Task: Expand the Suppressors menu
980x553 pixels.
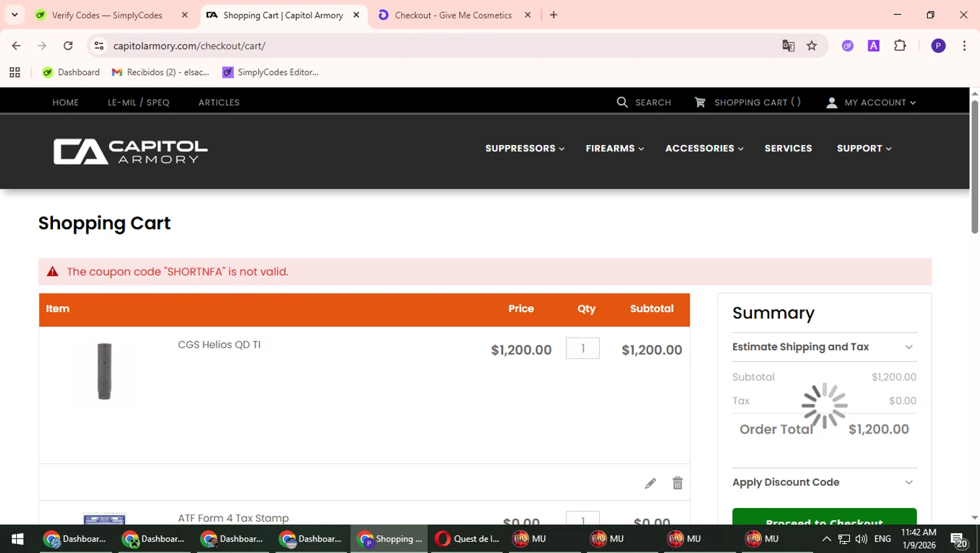Action: (525, 149)
